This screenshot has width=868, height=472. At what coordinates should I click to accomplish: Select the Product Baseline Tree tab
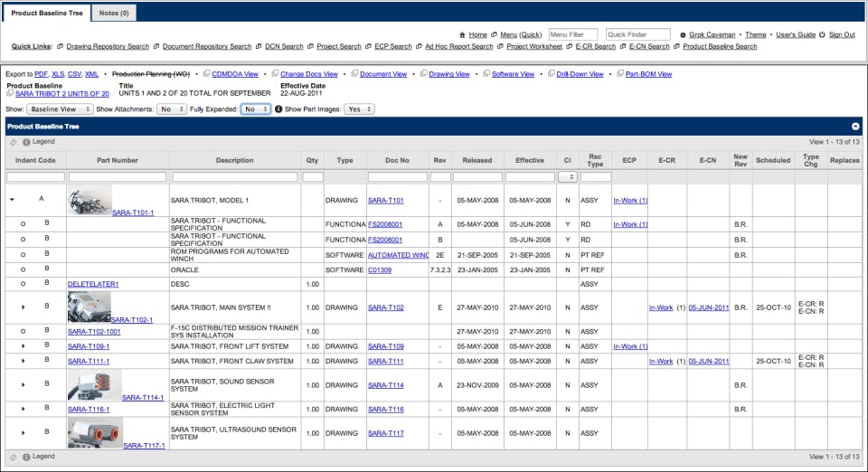47,13
